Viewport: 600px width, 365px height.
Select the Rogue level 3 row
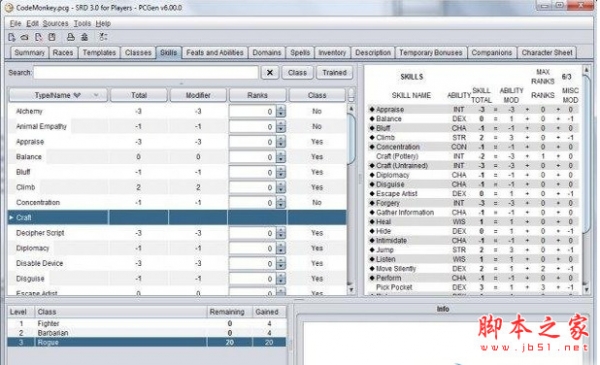[147, 342]
